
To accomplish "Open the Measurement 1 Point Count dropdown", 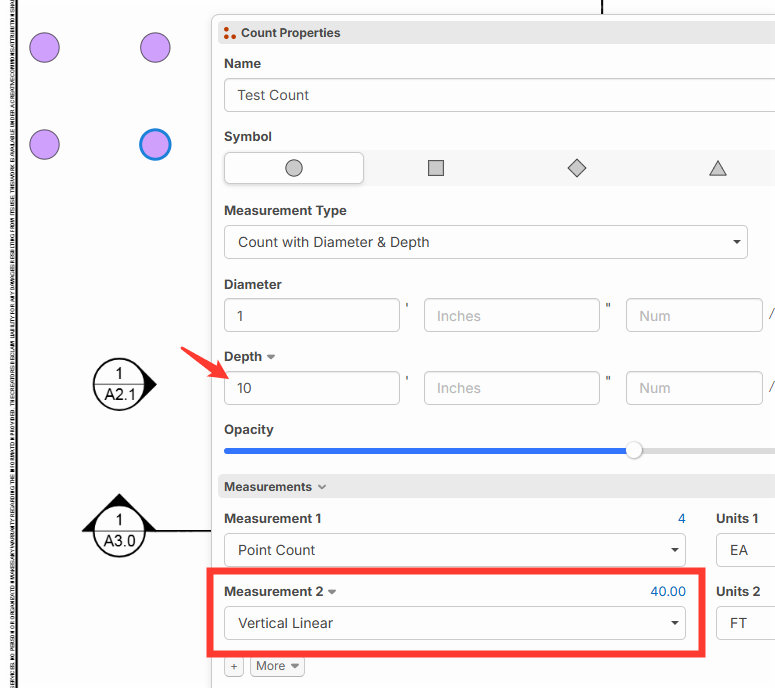I will [454, 550].
